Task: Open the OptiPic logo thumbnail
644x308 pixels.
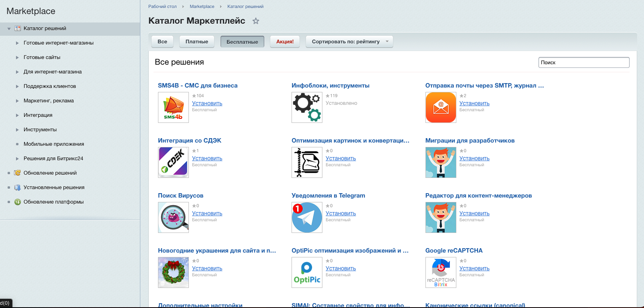Action: (x=307, y=272)
